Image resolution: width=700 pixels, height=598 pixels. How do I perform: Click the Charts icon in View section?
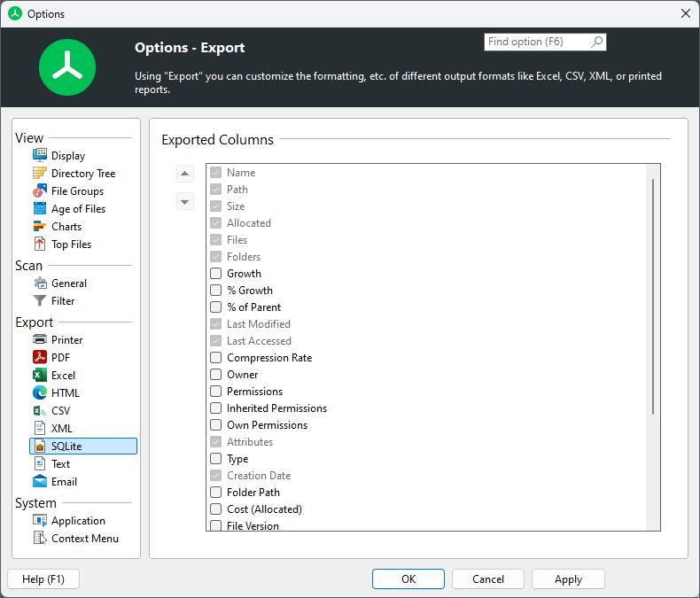tap(40, 227)
